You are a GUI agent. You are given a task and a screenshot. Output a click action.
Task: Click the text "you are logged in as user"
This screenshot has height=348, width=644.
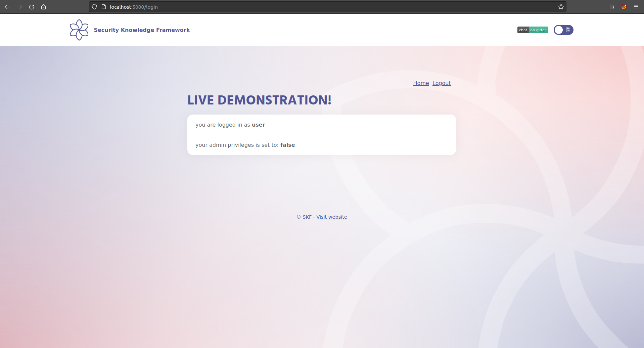230,125
